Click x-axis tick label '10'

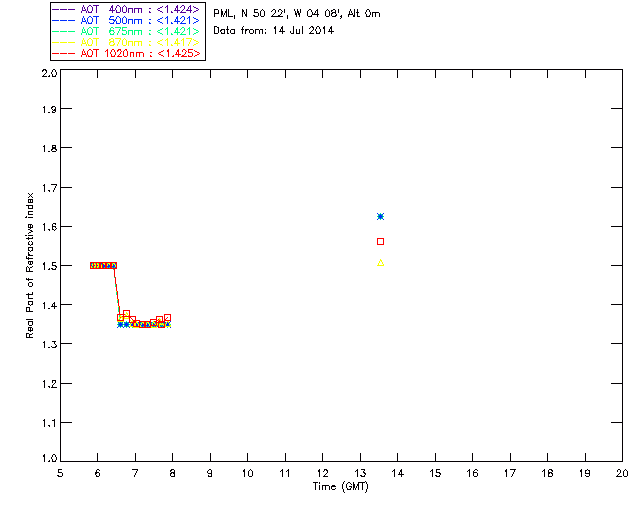coord(247,473)
